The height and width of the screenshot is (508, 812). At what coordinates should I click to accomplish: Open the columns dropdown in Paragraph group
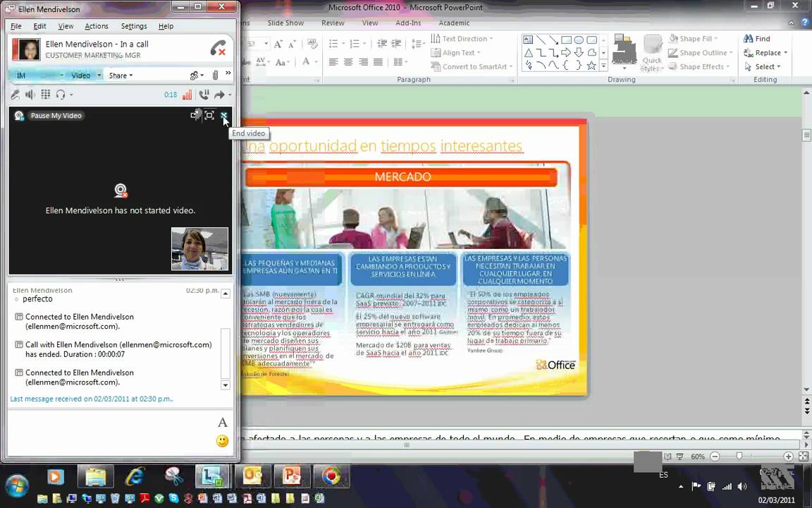coord(400,62)
